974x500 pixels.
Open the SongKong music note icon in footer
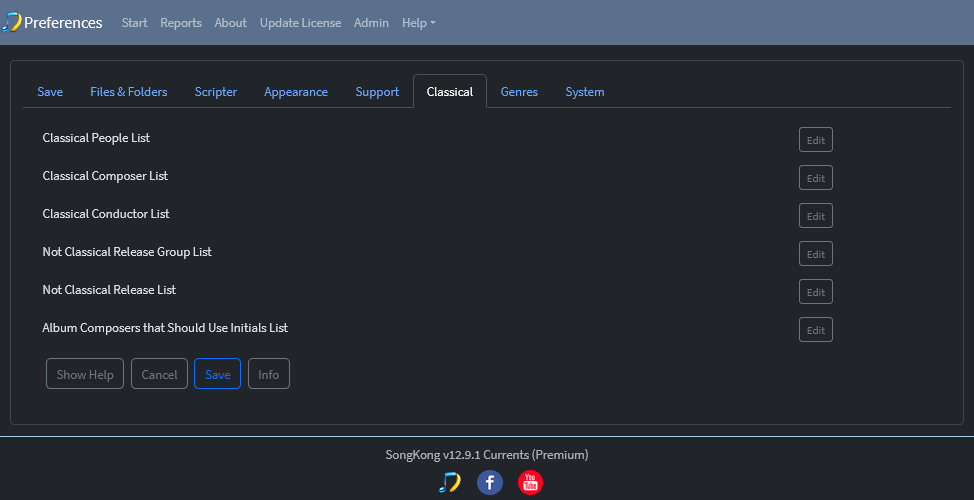tap(449, 483)
